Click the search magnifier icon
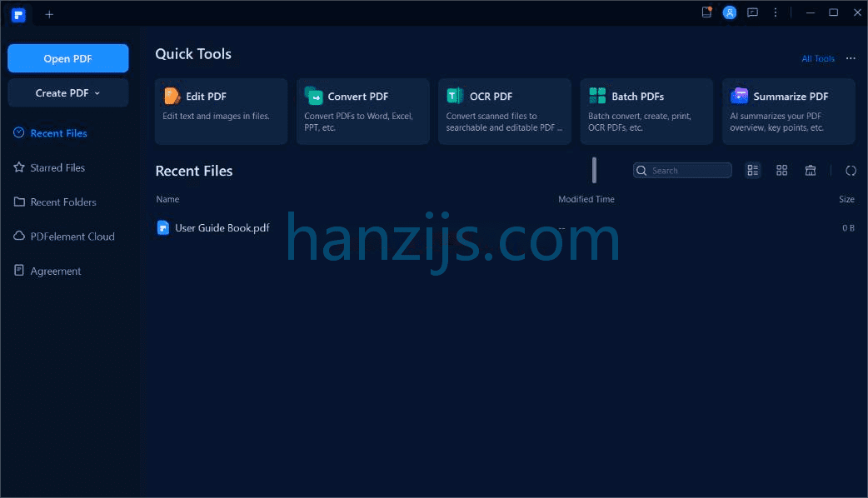This screenshot has width=868, height=498. click(641, 171)
